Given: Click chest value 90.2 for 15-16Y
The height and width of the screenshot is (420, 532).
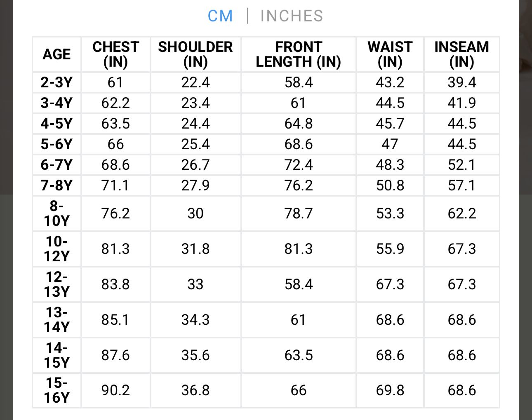Looking at the screenshot, I should (x=115, y=390).
